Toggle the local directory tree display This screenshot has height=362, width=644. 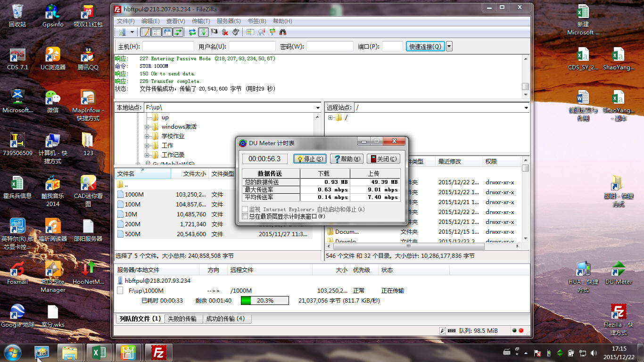click(157, 32)
